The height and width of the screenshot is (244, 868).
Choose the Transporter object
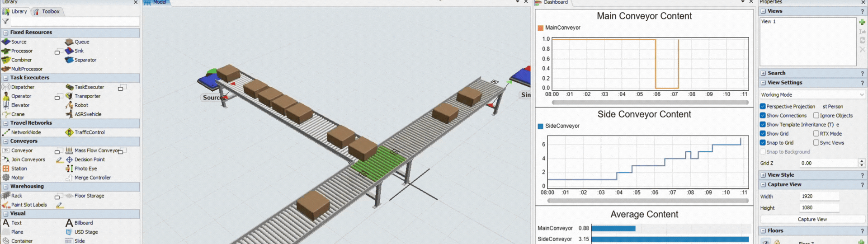(83, 96)
